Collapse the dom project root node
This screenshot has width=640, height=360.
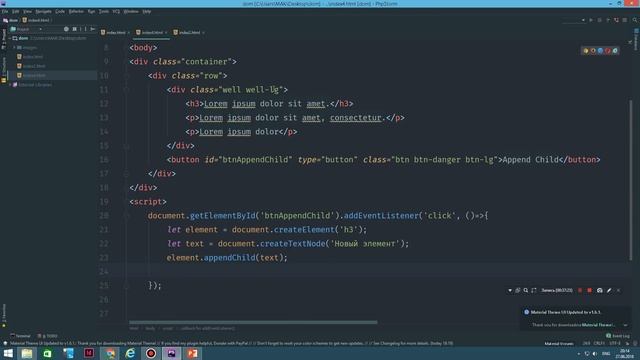pos(10,38)
